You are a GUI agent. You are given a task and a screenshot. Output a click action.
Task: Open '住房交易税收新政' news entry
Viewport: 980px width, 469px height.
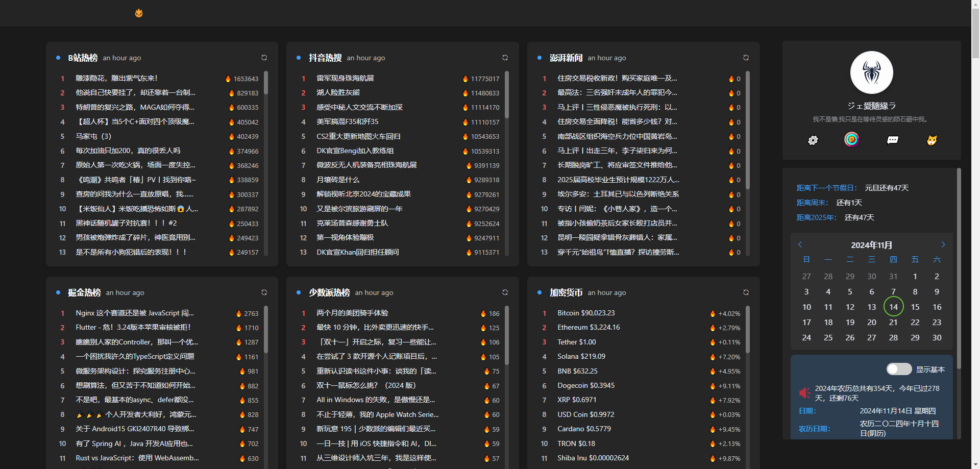tap(617, 78)
